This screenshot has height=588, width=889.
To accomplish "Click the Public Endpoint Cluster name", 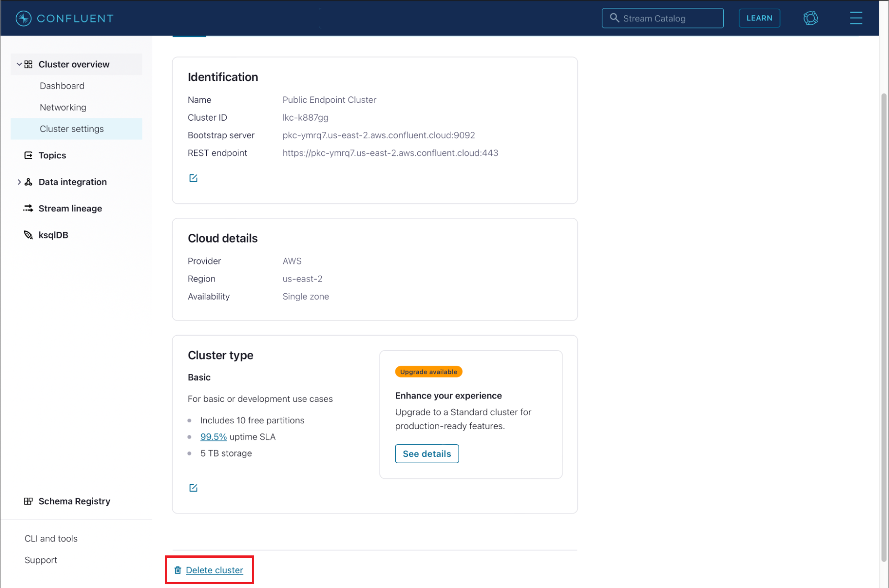I will click(329, 100).
